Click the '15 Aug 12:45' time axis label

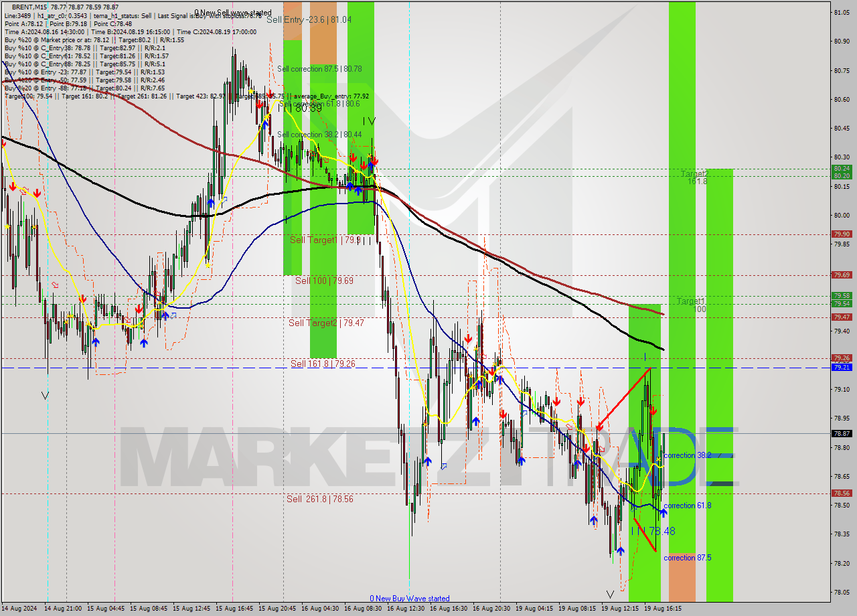pos(192,609)
